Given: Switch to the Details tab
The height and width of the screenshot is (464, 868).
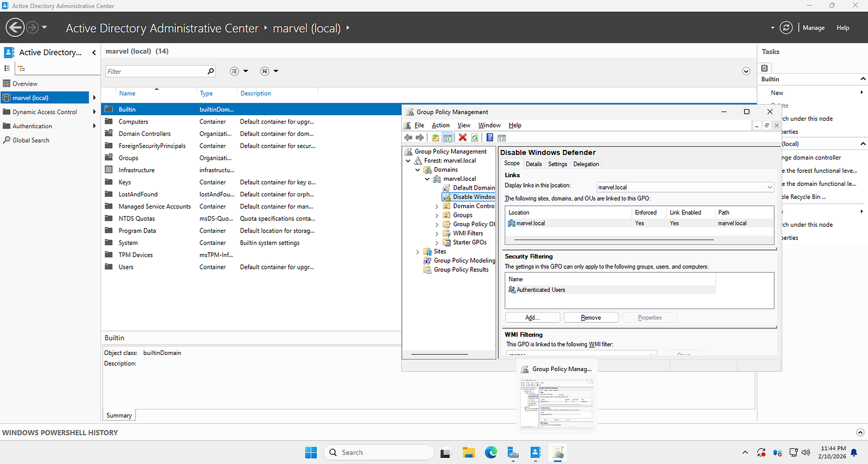Looking at the screenshot, I should click(x=534, y=164).
